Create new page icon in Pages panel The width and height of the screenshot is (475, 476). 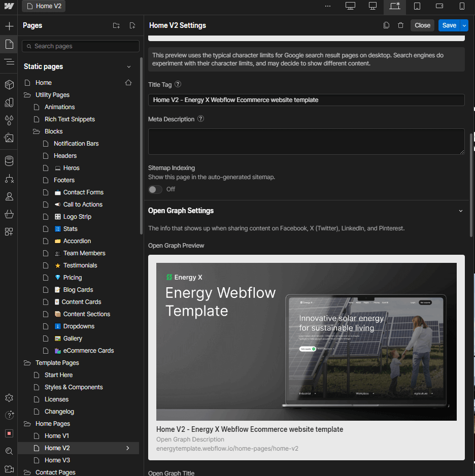pyautogui.click(x=132, y=25)
